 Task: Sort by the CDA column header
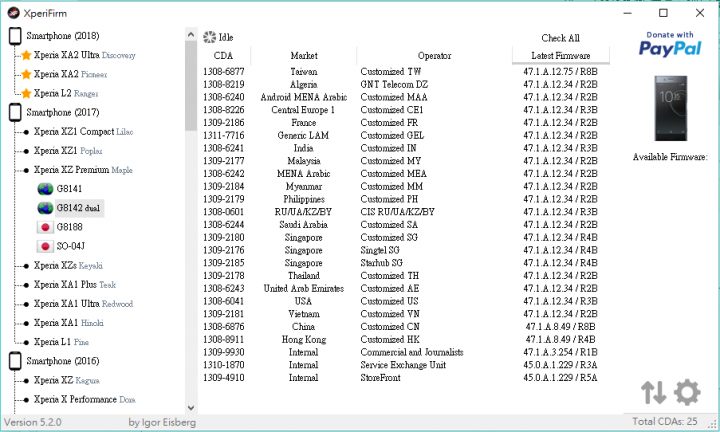click(x=224, y=56)
